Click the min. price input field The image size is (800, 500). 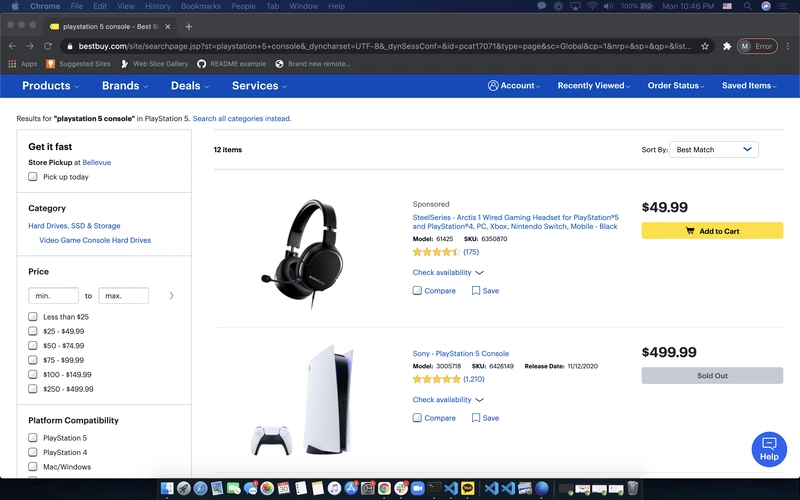pyautogui.click(x=54, y=295)
